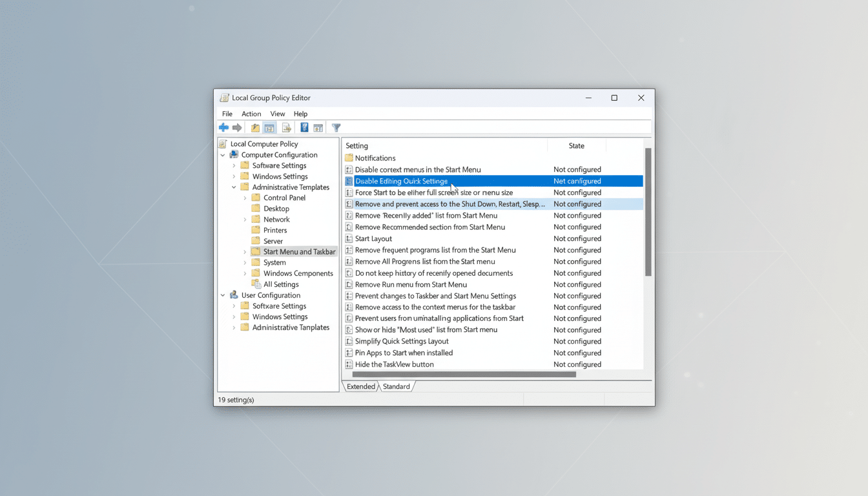Click the Export List toolbar icon
868x496 pixels.
286,127
